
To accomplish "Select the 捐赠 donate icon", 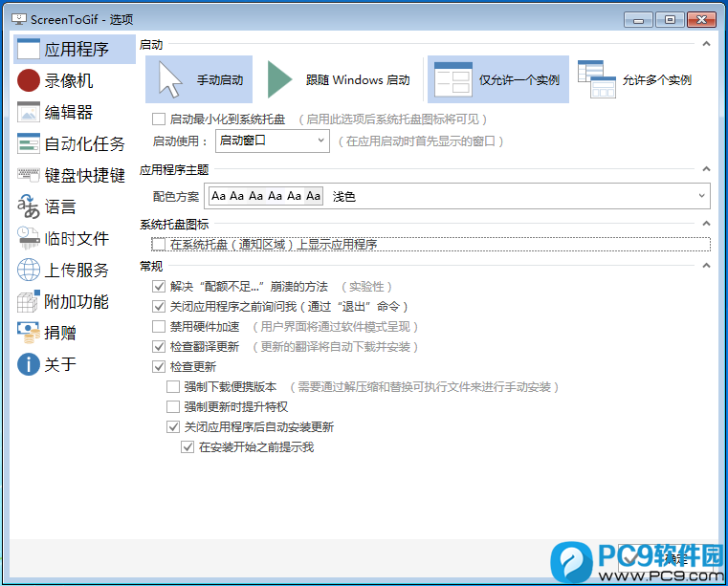I will 29,333.
